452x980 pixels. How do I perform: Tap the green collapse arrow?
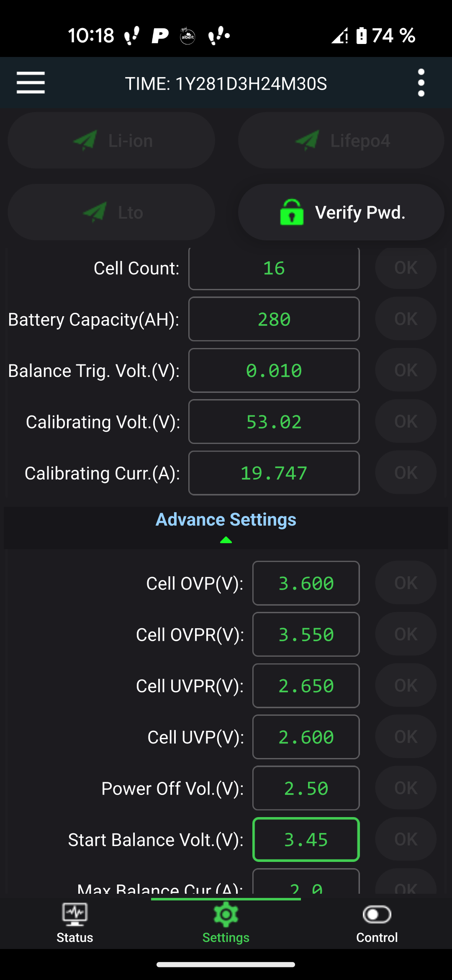[x=226, y=540]
